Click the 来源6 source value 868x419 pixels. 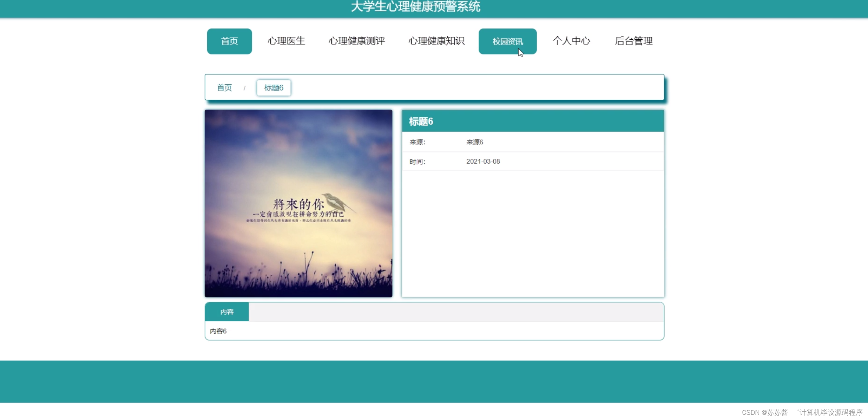tap(474, 142)
